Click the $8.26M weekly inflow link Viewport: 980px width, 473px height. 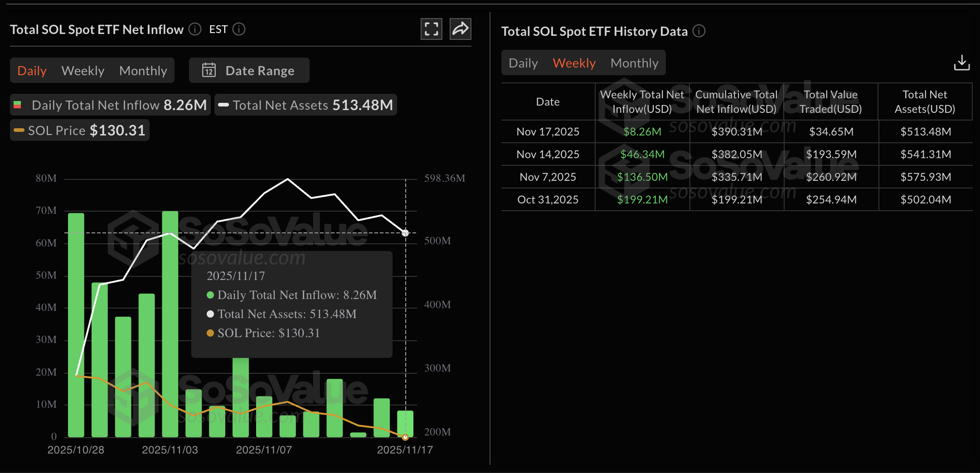[x=642, y=131]
